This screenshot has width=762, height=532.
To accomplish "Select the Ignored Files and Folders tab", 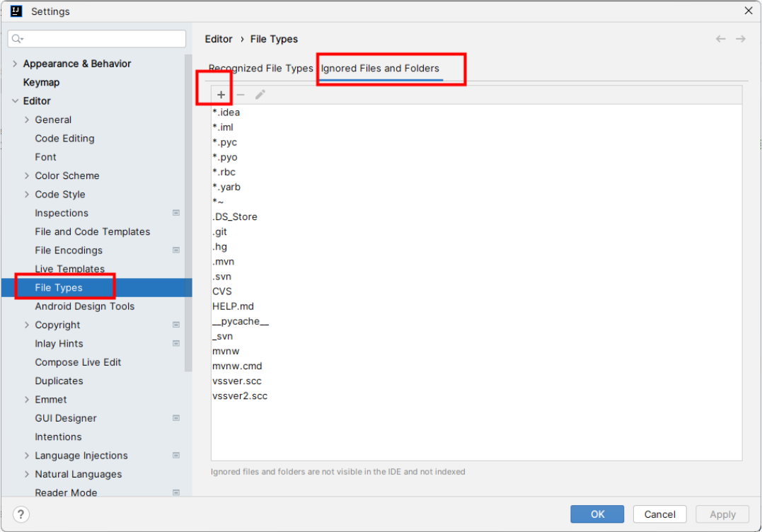I will tap(380, 69).
